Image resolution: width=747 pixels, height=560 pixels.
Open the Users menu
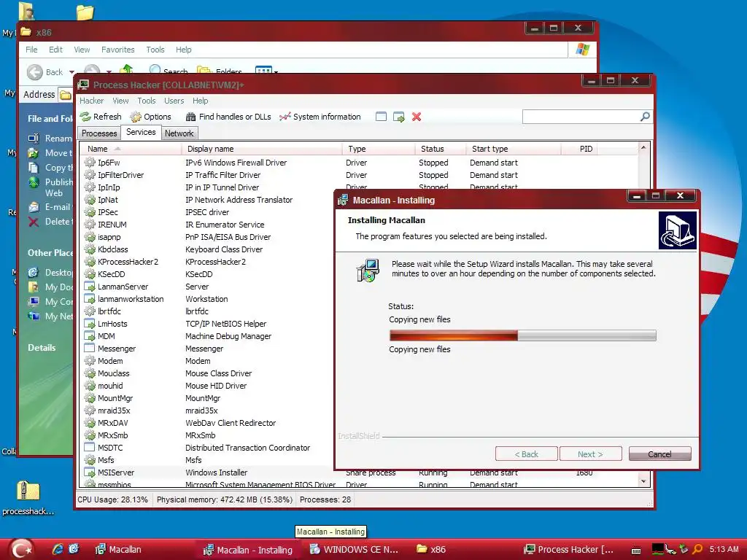[174, 101]
